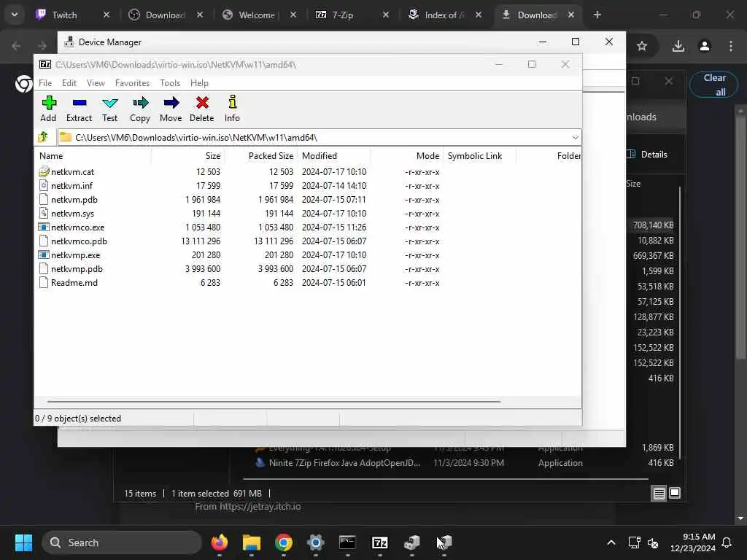Image resolution: width=747 pixels, height=560 pixels.
Task: Open a new Chrome tab
Action: [x=597, y=15]
